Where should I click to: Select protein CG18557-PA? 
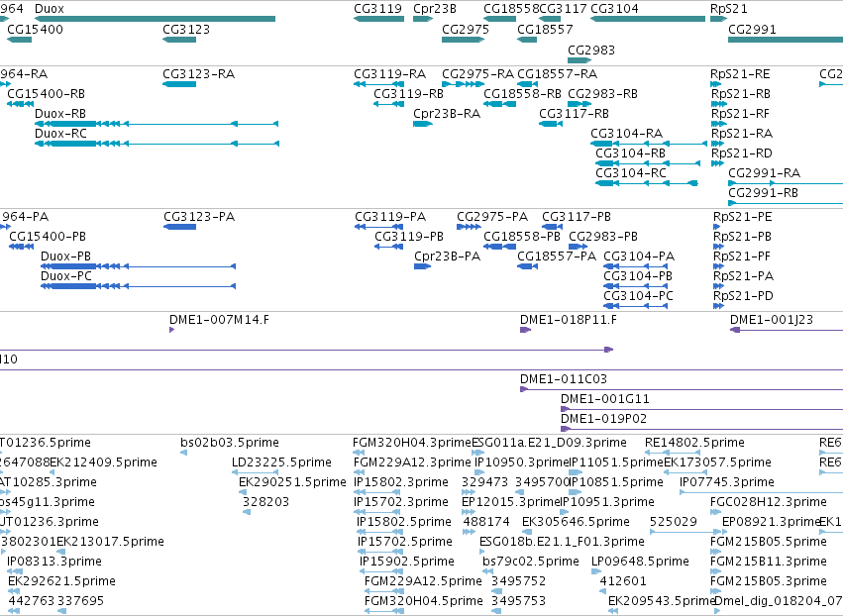[x=557, y=257]
